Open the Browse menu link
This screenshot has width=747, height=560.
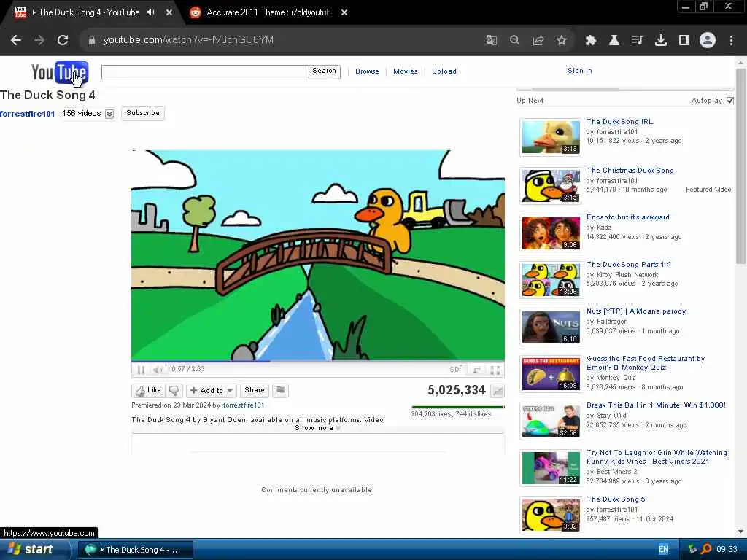pyautogui.click(x=367, y=71)
